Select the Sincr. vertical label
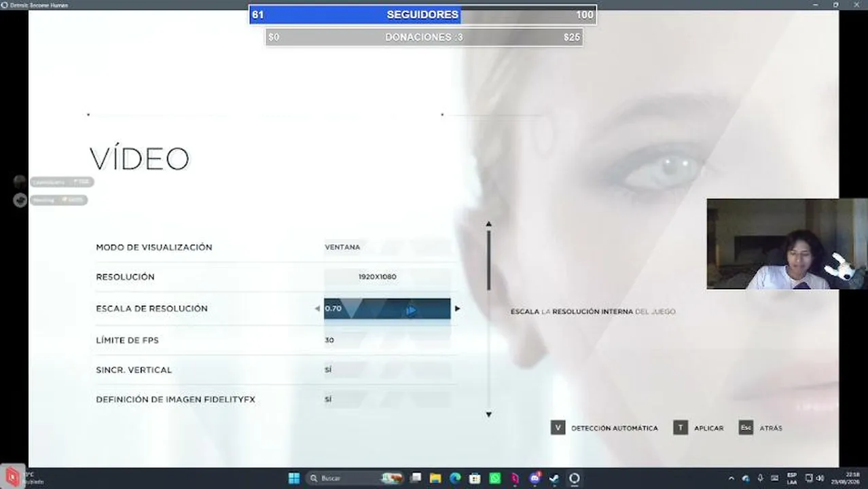The width and height of the screenshot is (868, 489). point(134,369)
